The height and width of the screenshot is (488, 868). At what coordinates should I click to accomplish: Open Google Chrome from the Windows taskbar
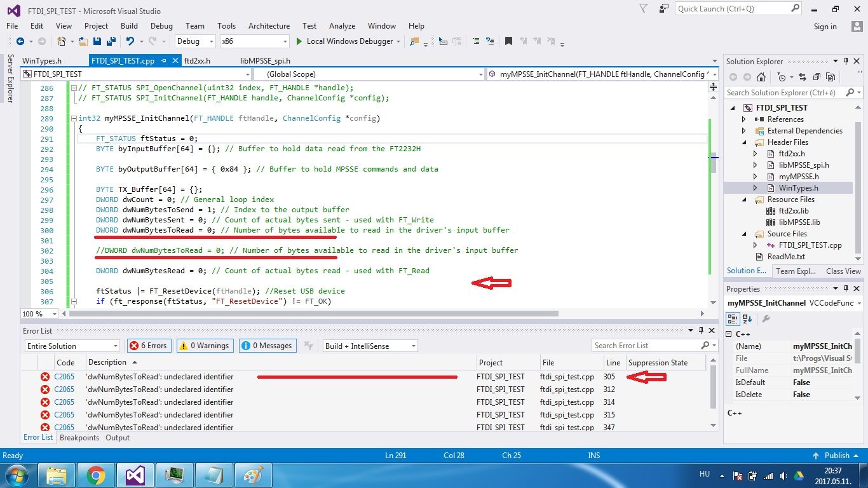96,475
